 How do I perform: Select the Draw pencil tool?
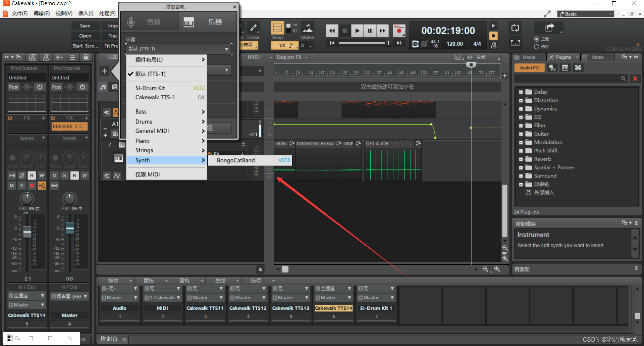pos(253,28)
